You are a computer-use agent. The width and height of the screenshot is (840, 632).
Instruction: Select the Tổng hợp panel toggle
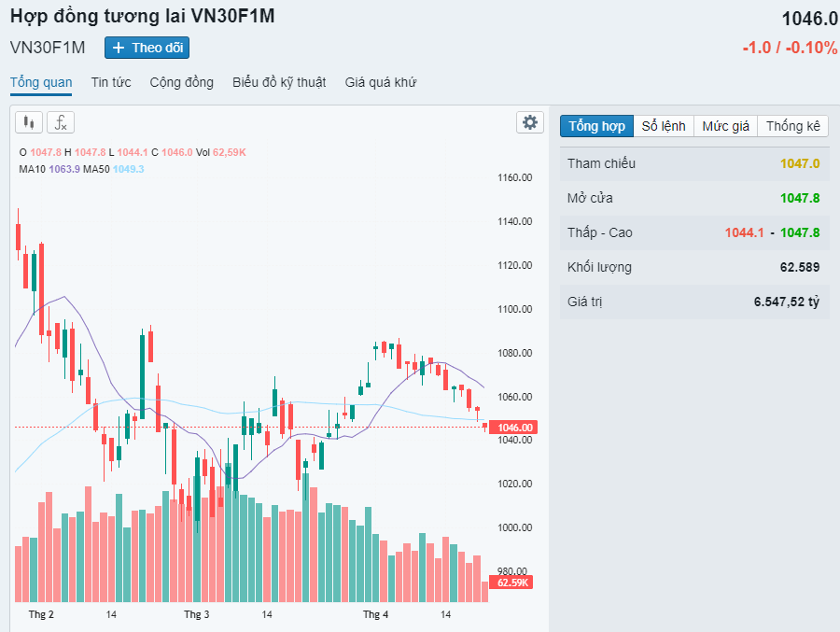(x=596, y=126)
